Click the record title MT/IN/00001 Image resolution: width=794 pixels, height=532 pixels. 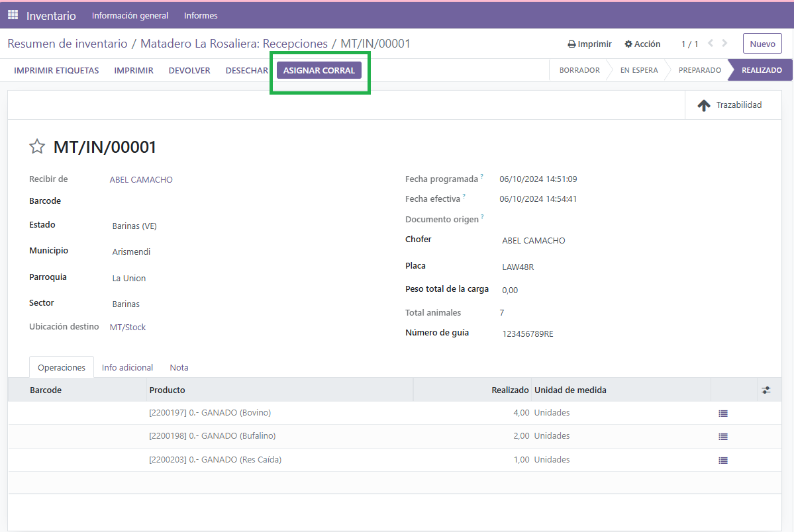tap(105, 147)
